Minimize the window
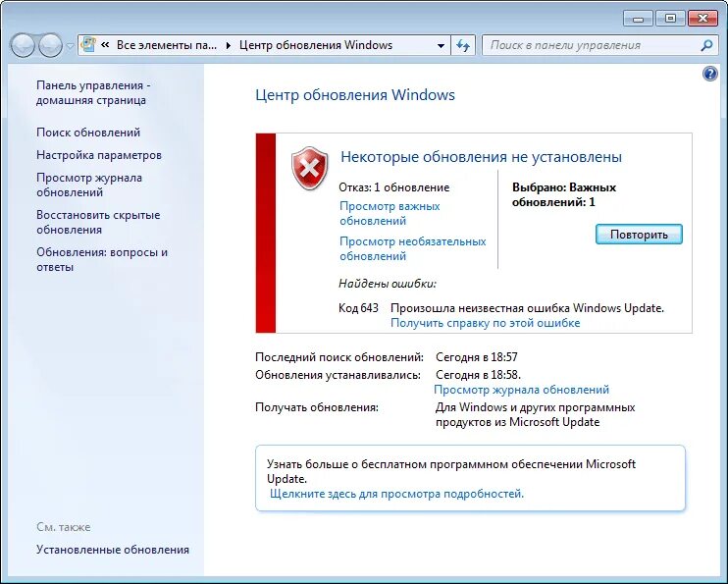 click(x=639, y=19)
